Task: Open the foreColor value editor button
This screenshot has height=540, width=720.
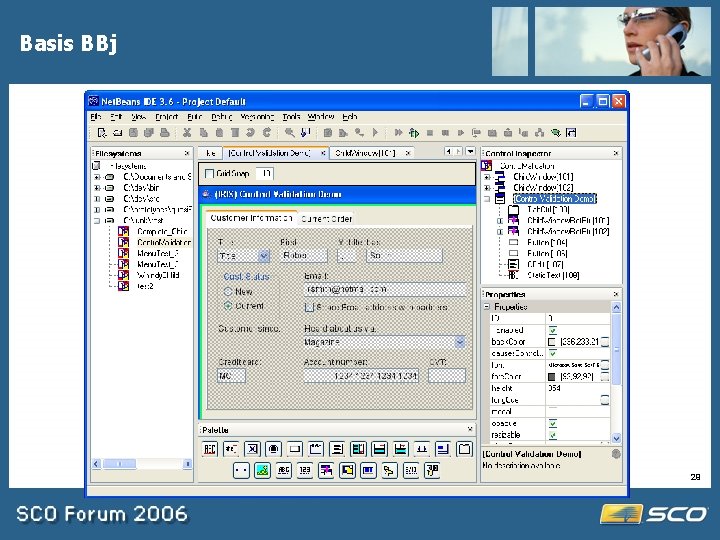Action: (605, 377)
